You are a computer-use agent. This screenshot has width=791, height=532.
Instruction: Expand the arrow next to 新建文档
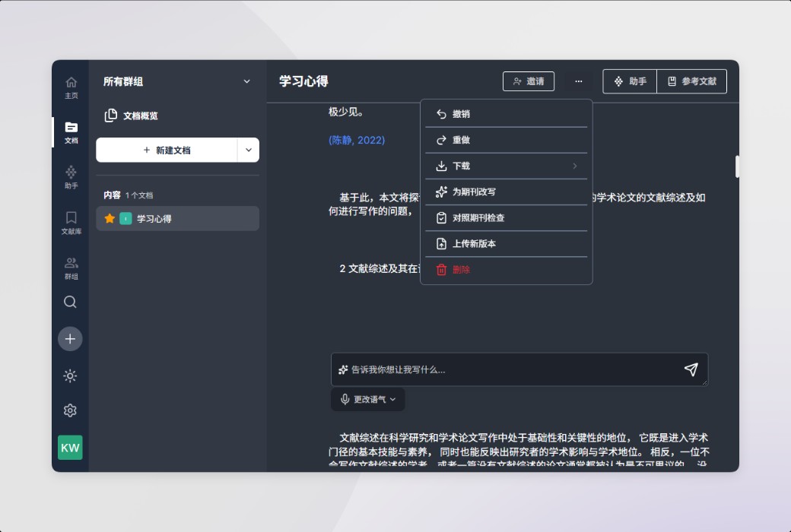click(248, 150)
